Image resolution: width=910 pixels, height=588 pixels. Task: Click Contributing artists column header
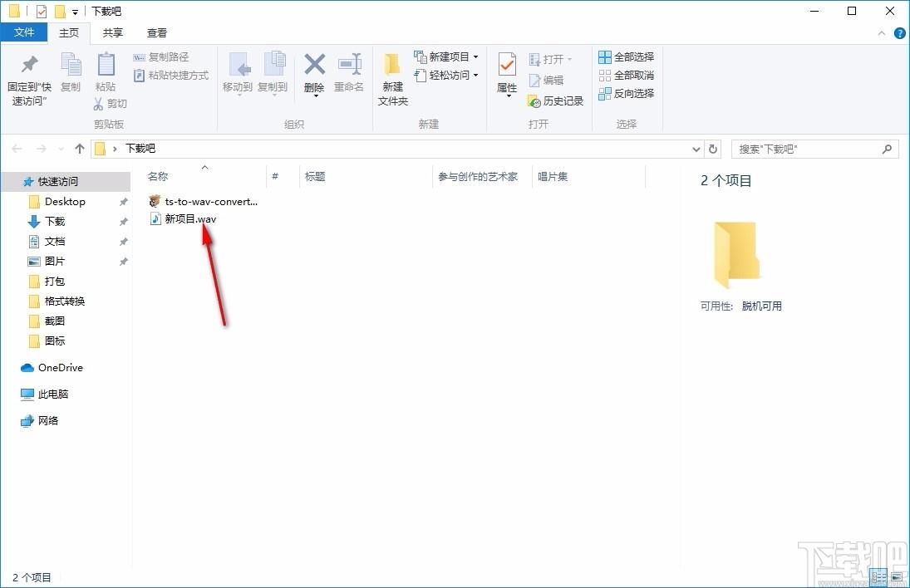tap(478, 176)
